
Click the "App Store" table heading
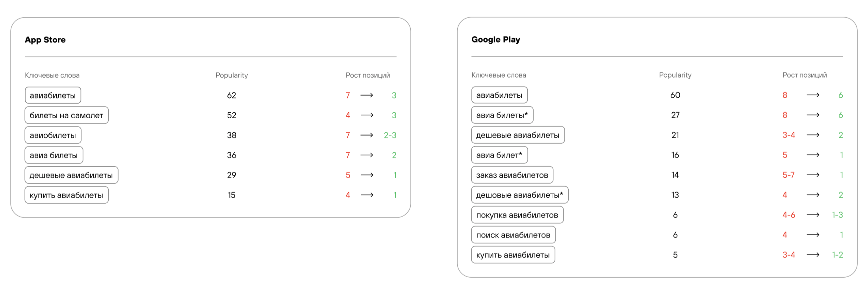(x=45, y=40)
